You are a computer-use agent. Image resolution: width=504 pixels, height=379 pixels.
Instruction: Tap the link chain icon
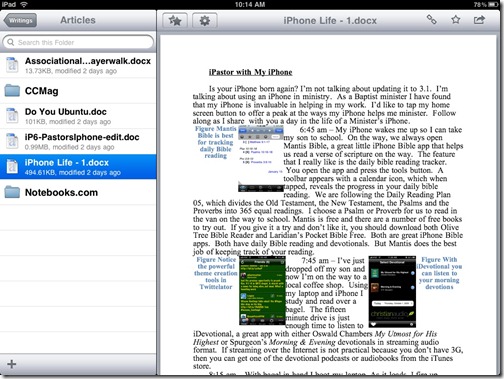[432, 20]
